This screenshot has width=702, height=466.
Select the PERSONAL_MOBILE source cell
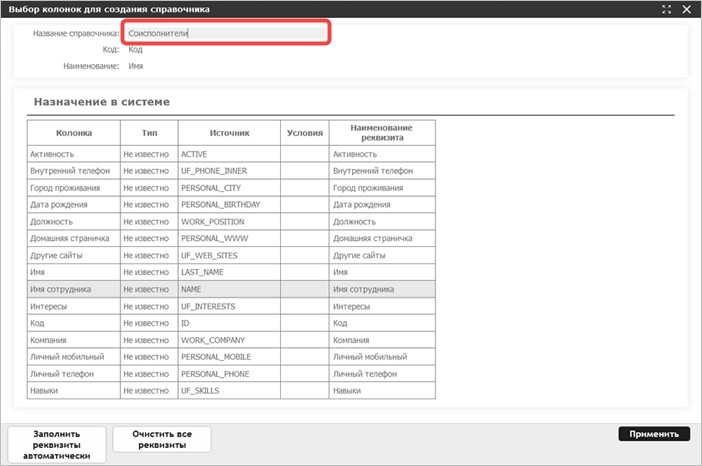pyautogui.click(x=229, y=357)
